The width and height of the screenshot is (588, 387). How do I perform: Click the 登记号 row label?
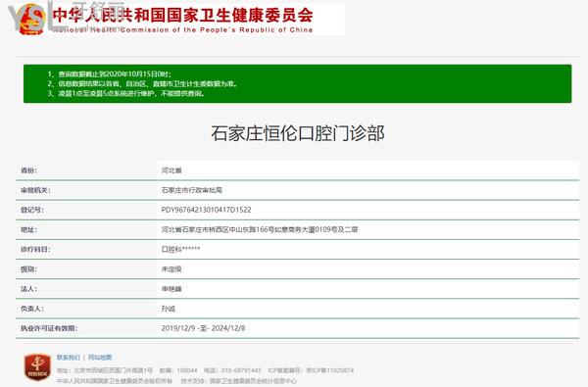pyautogui.click(x=32, y=210)
